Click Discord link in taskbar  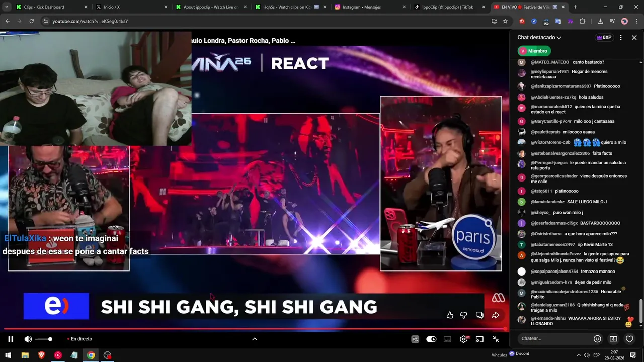pyautogui.click(x=519, y=354)
